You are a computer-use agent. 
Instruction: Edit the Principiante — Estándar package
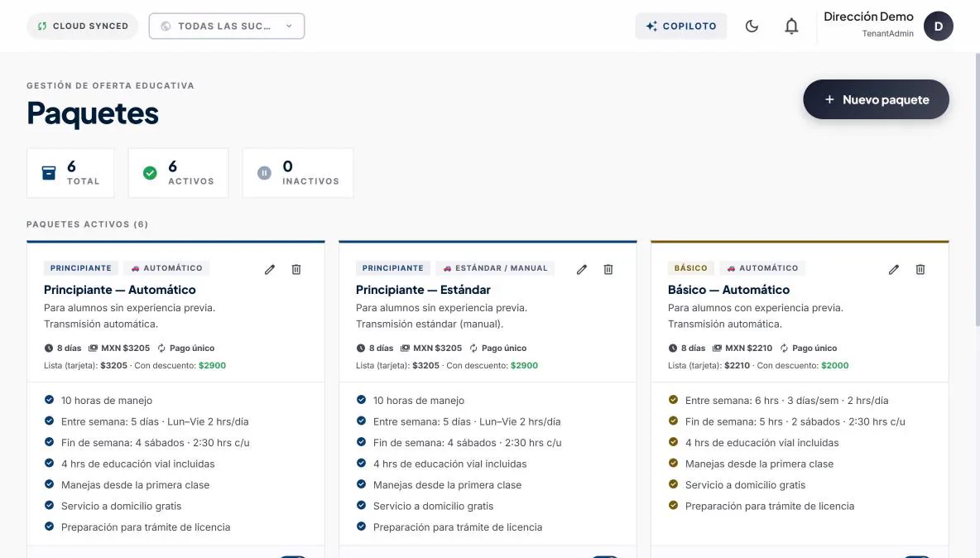tap(582, 269)
